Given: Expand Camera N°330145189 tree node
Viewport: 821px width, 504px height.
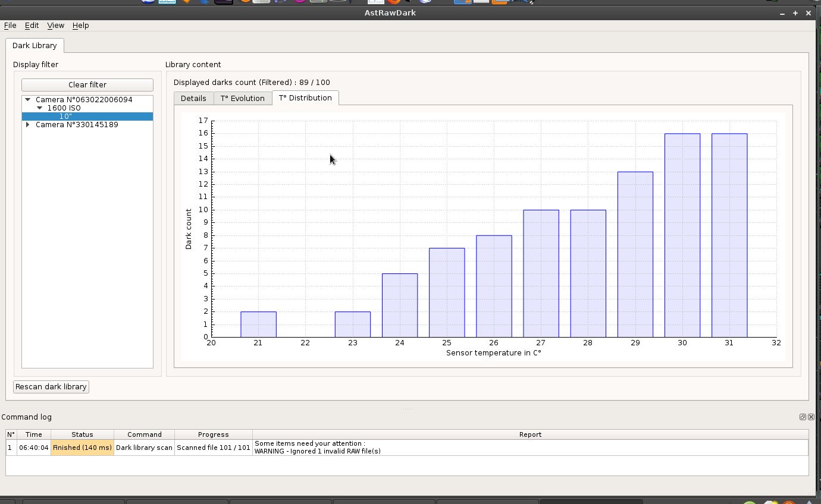Looking at the screenshot, I should pyautogui.click(x=28, y=125).
